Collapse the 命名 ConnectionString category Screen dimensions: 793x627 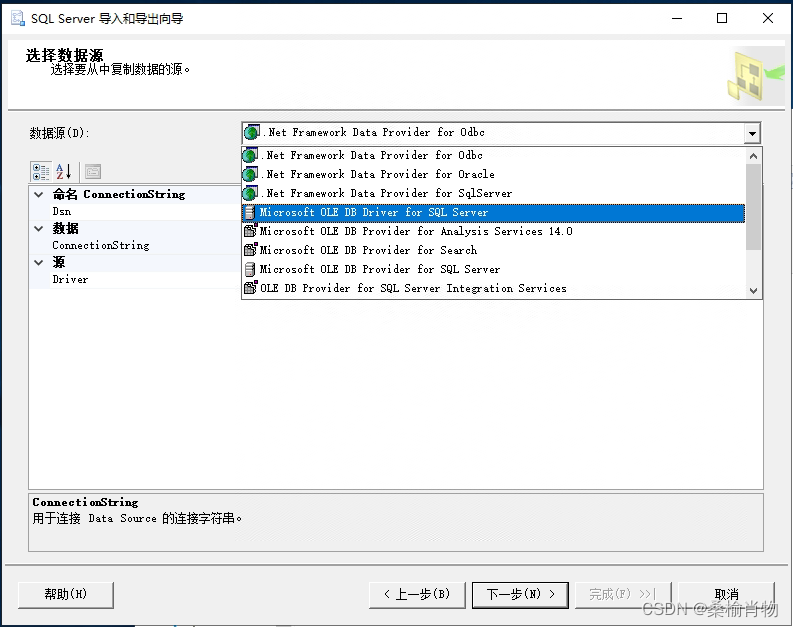(38, 194)
